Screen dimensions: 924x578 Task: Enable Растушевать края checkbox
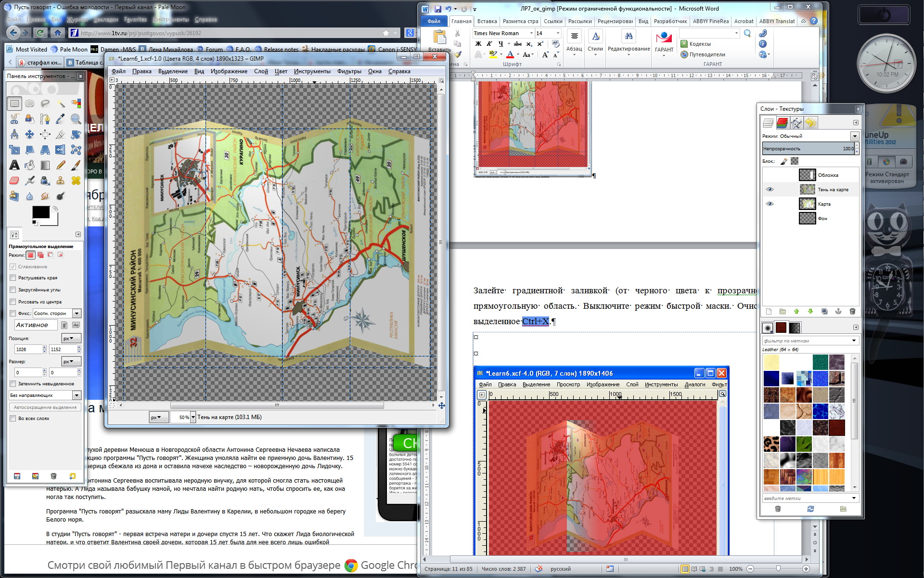(x=13, y=278)
